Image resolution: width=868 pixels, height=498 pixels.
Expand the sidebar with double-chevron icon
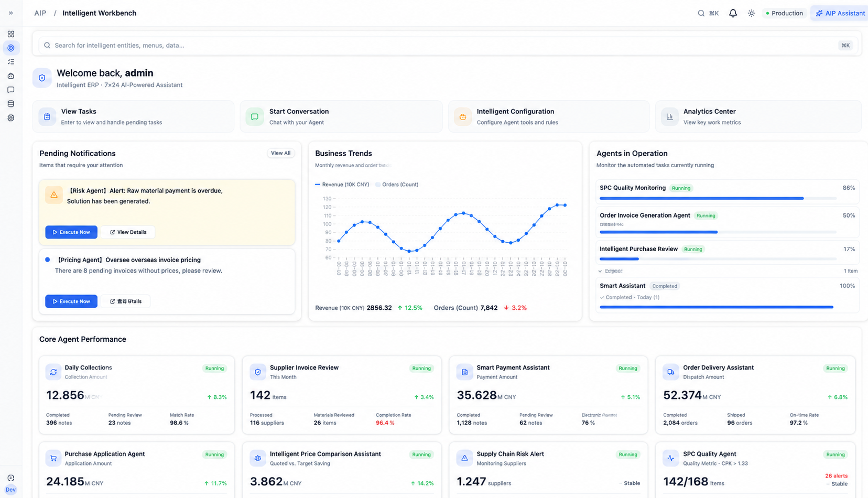point(10,13)
